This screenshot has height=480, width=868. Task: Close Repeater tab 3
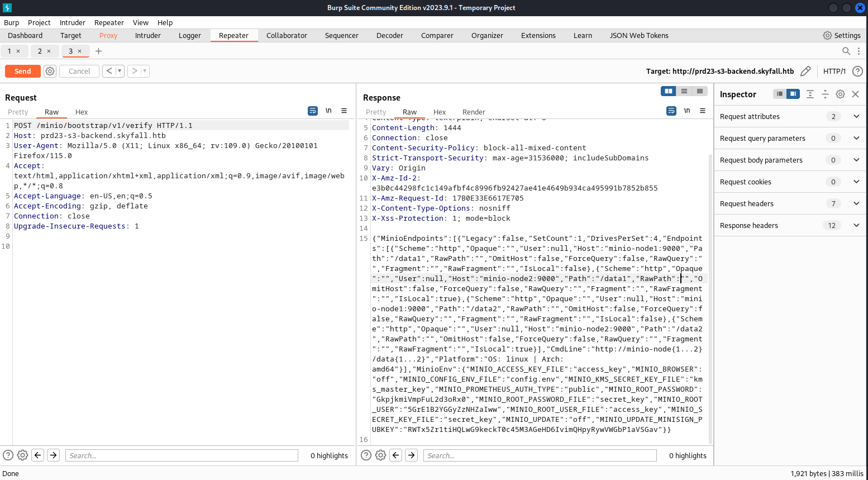click(79, 51)
